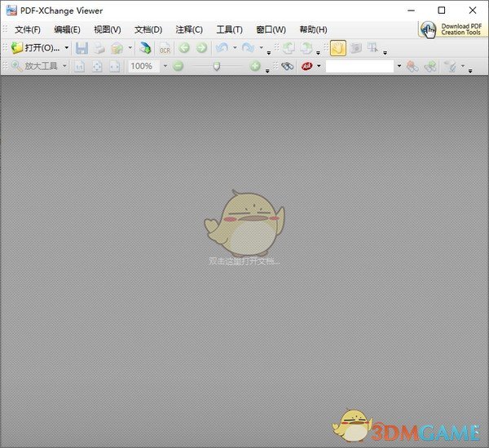Click the Fit Page icon
This screenshot has height=448, width=489.
pos(97,67)
